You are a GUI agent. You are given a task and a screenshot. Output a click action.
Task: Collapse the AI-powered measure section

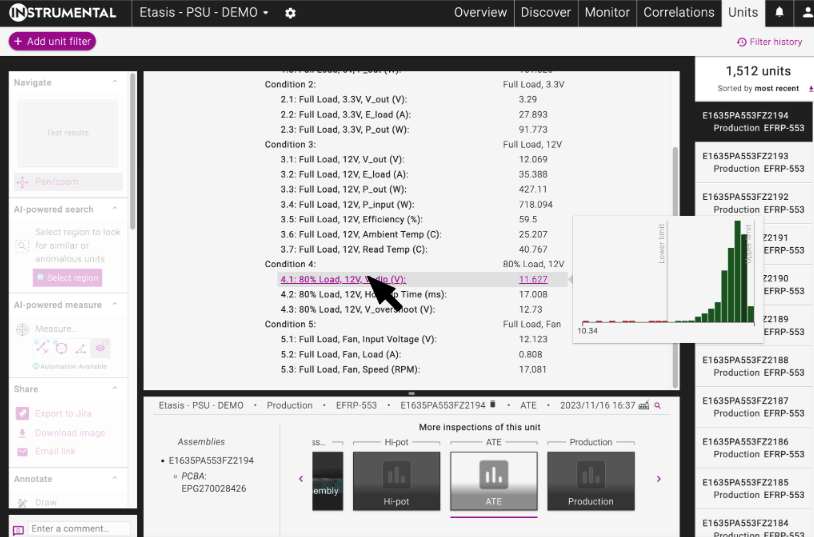coord(115,304)
